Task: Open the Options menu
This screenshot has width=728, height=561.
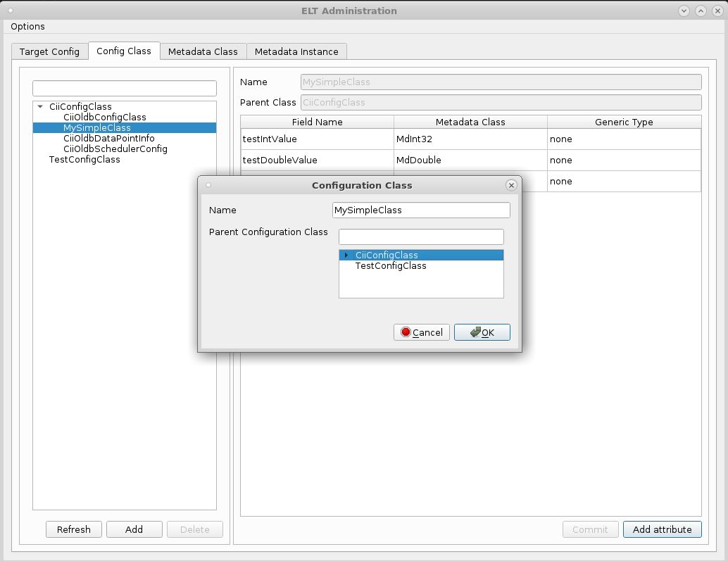Action: coord(27,26)
